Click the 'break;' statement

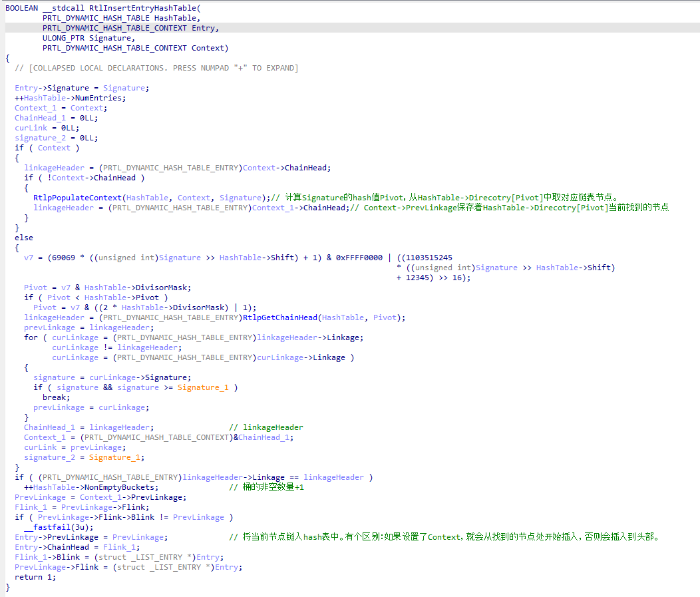click(57, 397)
